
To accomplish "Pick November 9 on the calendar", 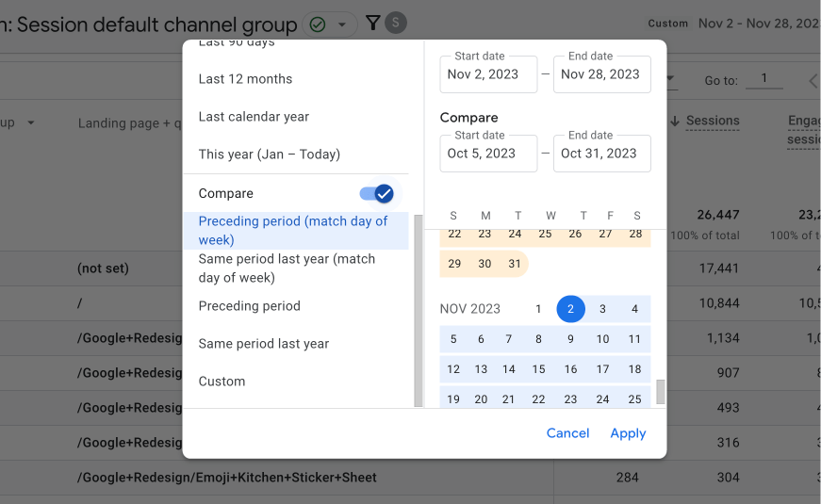I will pos(570,339).
